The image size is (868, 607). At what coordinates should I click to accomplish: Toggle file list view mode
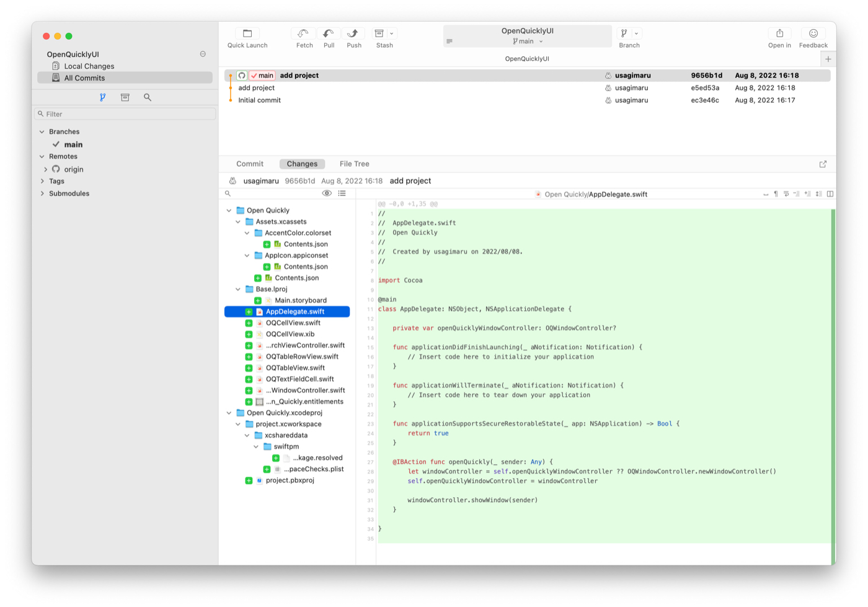pos(342,193)
